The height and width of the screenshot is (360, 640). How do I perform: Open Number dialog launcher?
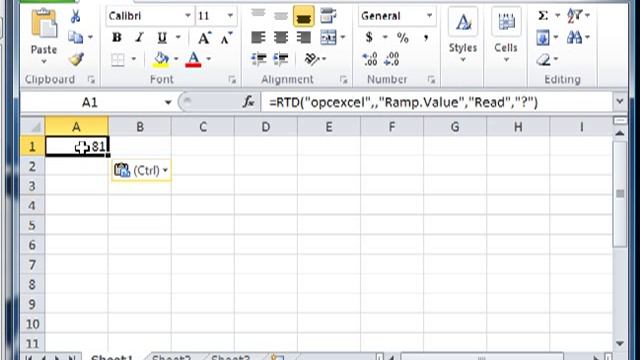click(x=431, y=80)
